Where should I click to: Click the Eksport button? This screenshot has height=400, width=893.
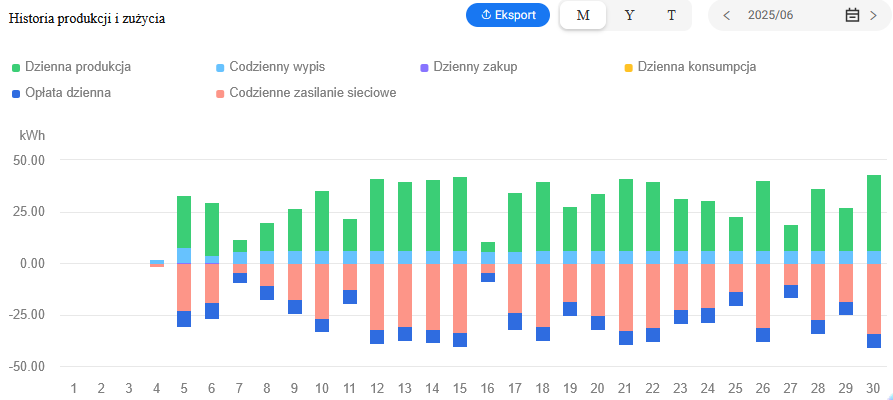pyautogui.click(x=507, y=15)
